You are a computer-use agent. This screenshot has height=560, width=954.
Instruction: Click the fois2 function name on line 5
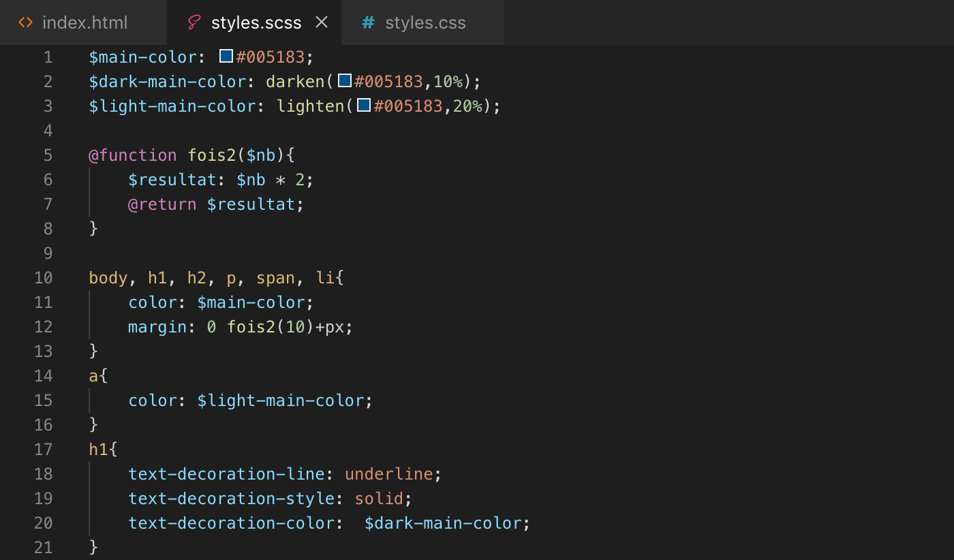tap(211, 155)
